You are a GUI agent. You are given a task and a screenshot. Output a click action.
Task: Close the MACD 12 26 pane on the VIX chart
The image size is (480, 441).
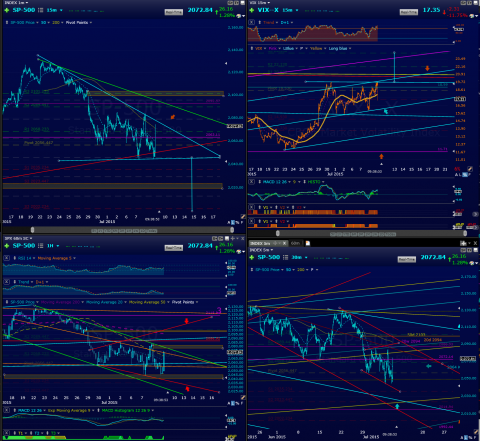[x=252, y=182]
